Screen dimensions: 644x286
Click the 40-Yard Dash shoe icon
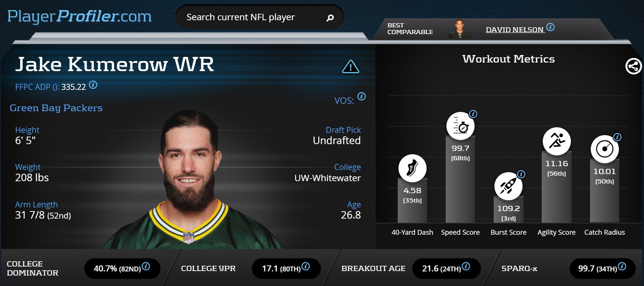[412, 168]
